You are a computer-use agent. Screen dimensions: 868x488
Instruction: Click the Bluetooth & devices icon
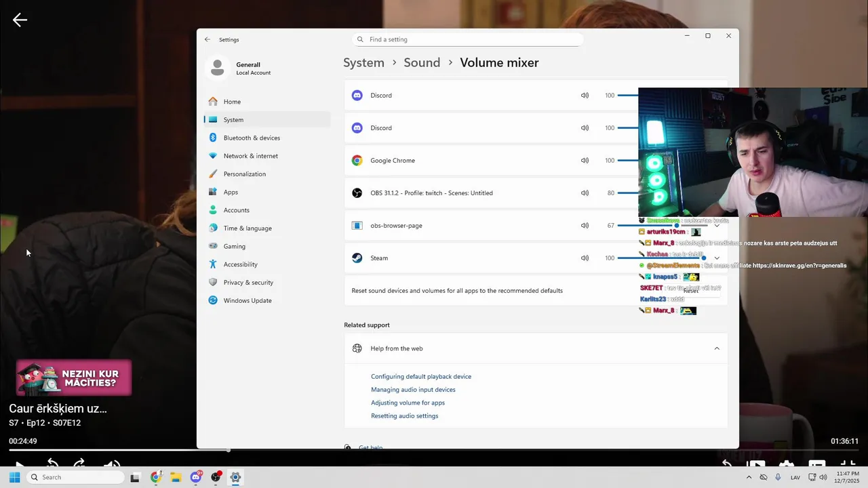[x=213, y=138]
